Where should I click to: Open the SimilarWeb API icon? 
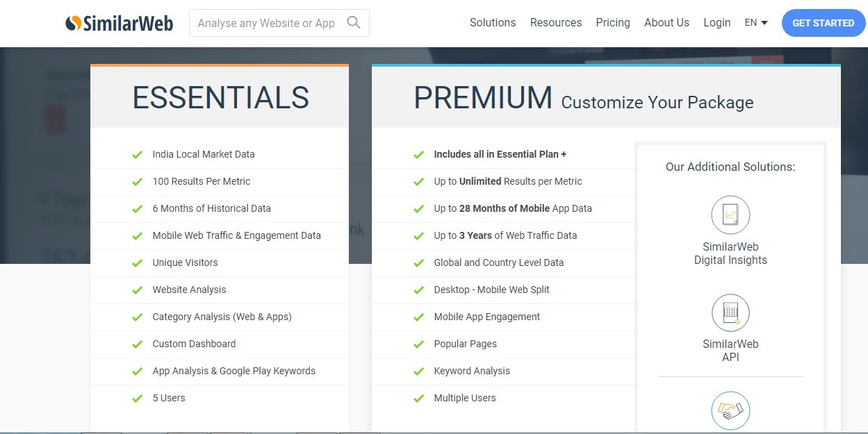click(730, 312)
